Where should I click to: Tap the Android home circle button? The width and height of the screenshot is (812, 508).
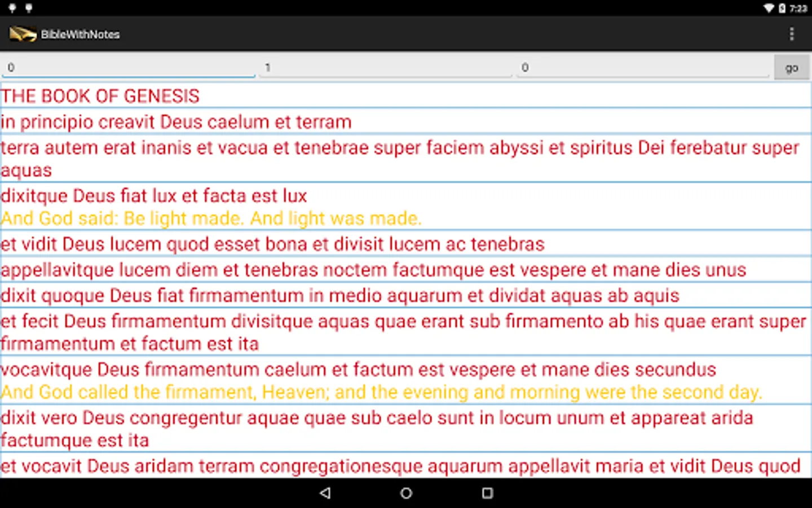coord(406,493)
